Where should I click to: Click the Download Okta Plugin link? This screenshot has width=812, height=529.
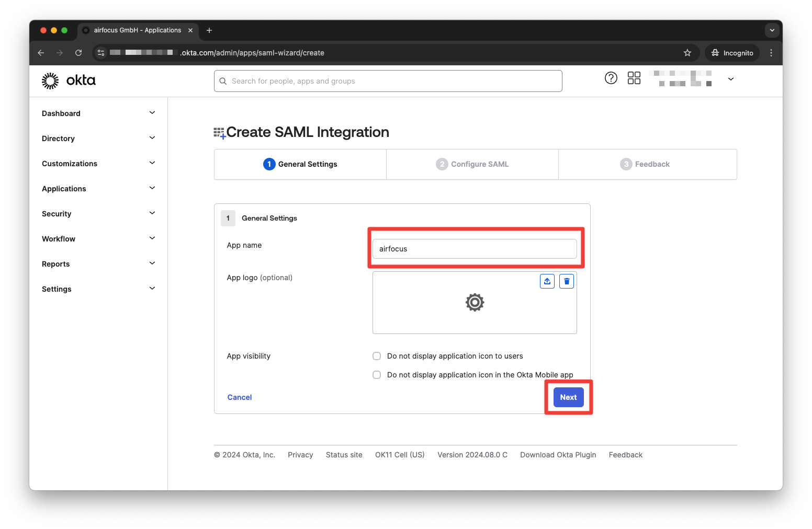pos(558,455)
